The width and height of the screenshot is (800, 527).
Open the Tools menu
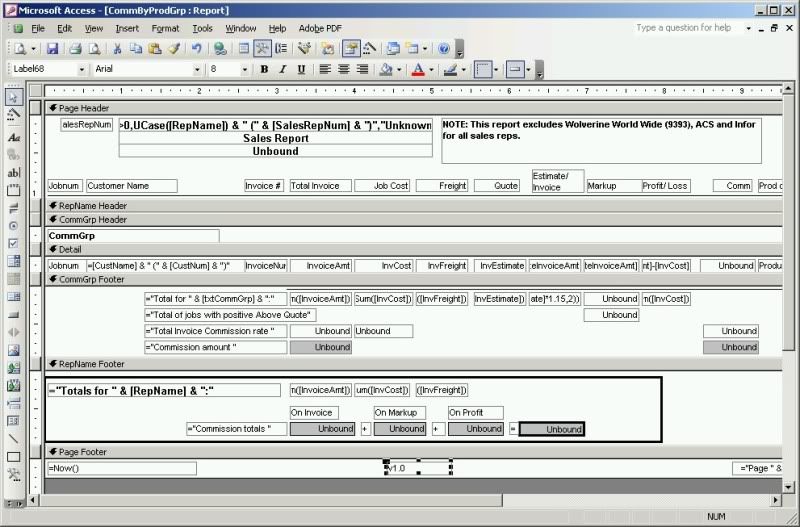point(203,28)
